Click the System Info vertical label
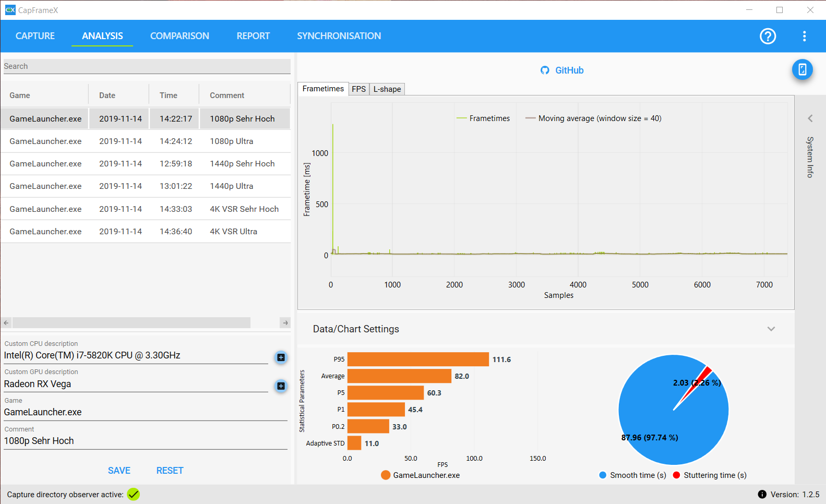This screenshot has width=826, height=504. tap(810, 157)
